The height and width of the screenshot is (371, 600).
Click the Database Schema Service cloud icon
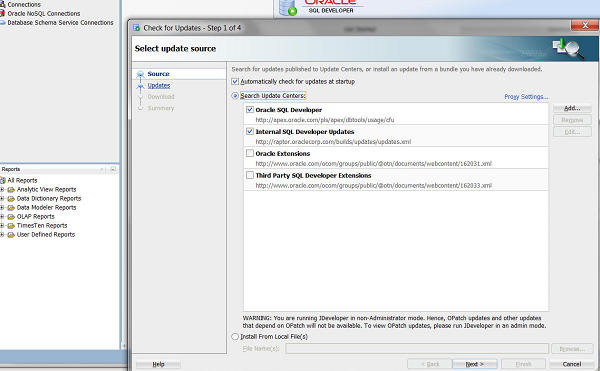coord(2,23)
